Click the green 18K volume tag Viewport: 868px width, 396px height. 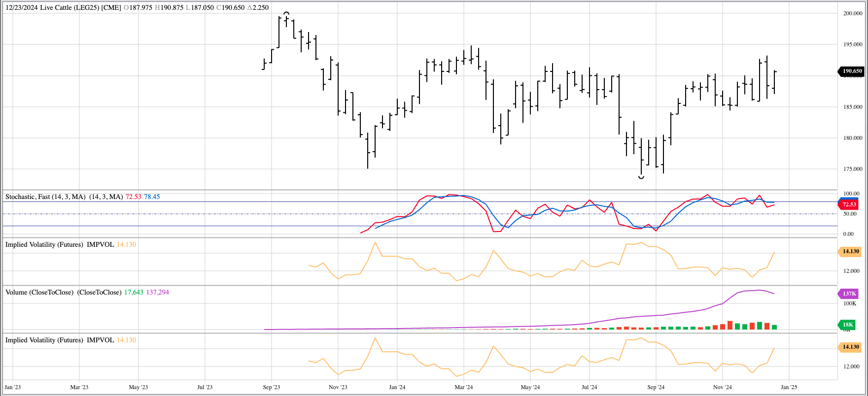[x=848, y=325]
